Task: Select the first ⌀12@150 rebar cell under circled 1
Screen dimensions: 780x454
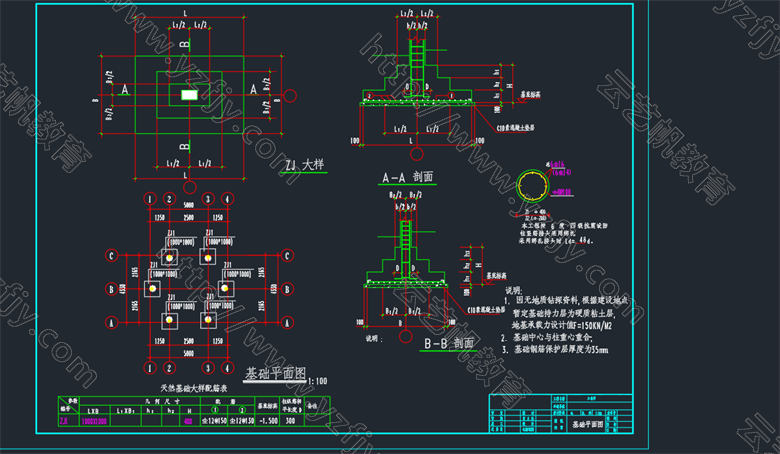Action: (x=214, y=421)
